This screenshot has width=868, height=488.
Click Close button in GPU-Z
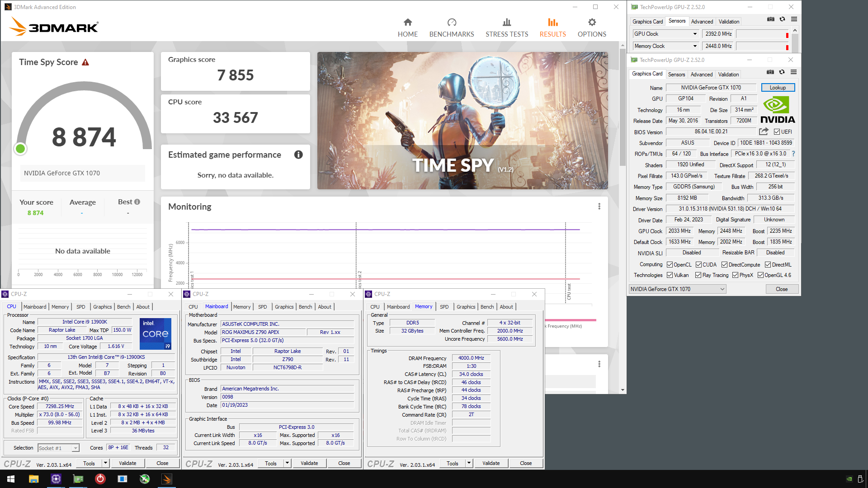(x=782, y=289)
